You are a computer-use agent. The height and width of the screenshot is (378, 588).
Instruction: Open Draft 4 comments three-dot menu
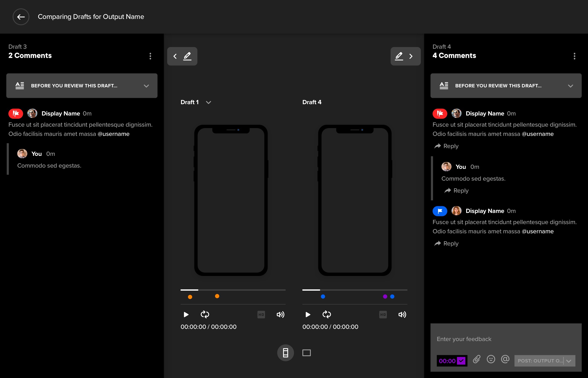pos(574,56)
